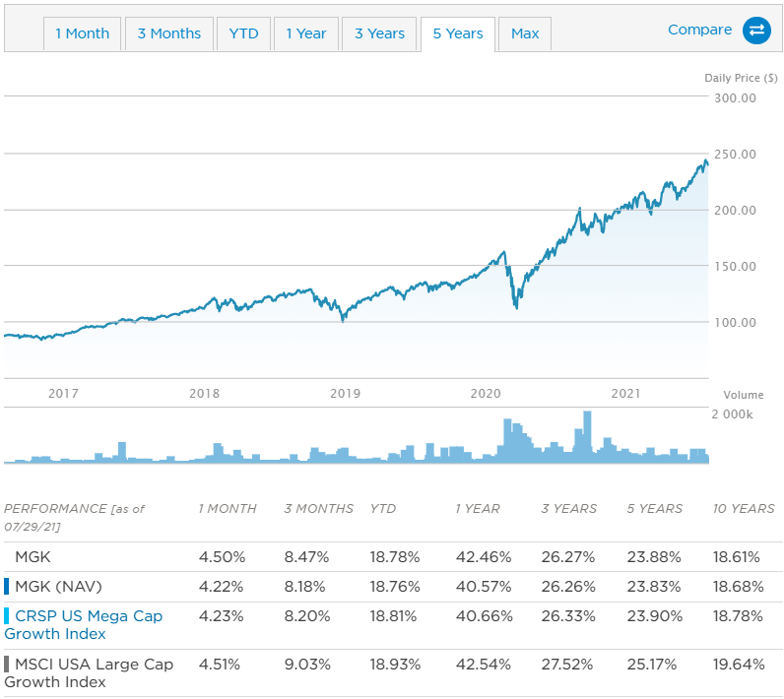Click CRSP index 1 year value 40.66%
Viewport: 784px width, 699px height.
[x=484, y=616]
